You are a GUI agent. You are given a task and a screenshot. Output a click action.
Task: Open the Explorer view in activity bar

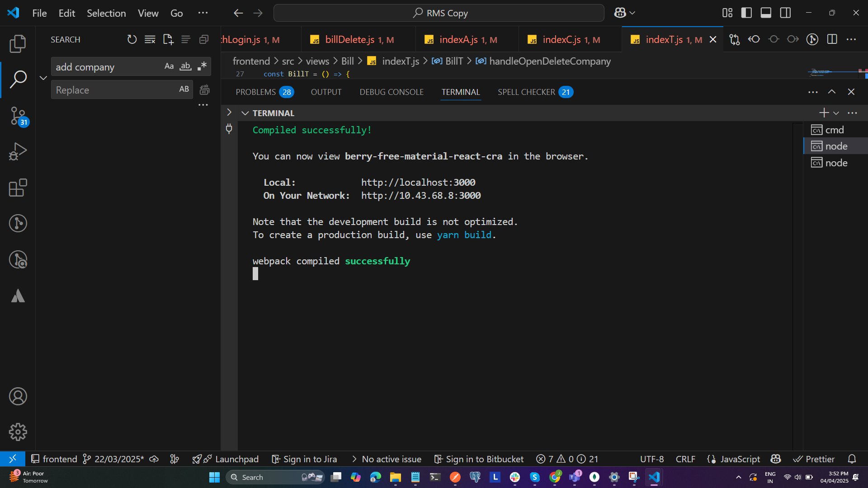pyautogui.click(x=18, y=44)
